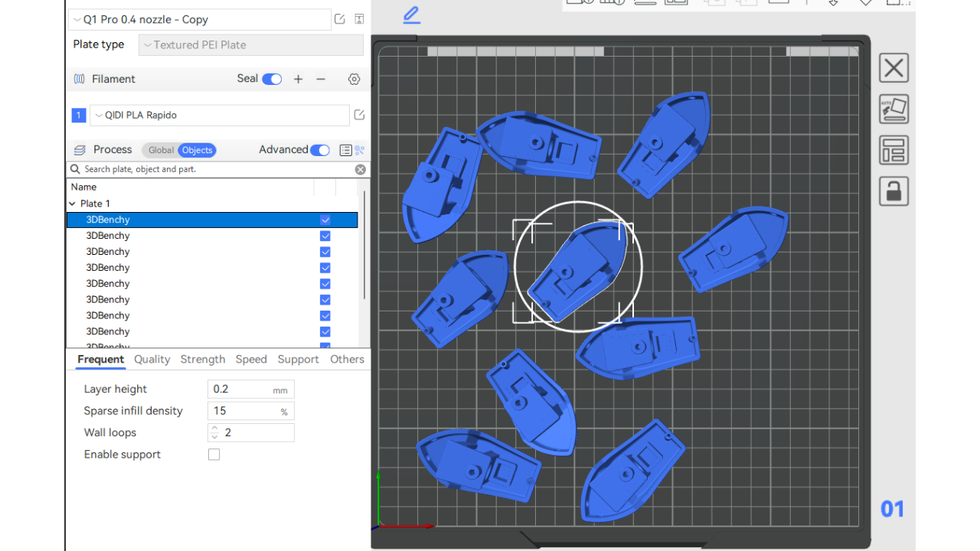Screen dimensions: 980x551
Task: Click the Layer height input field
Action: (x=240, y=390)
